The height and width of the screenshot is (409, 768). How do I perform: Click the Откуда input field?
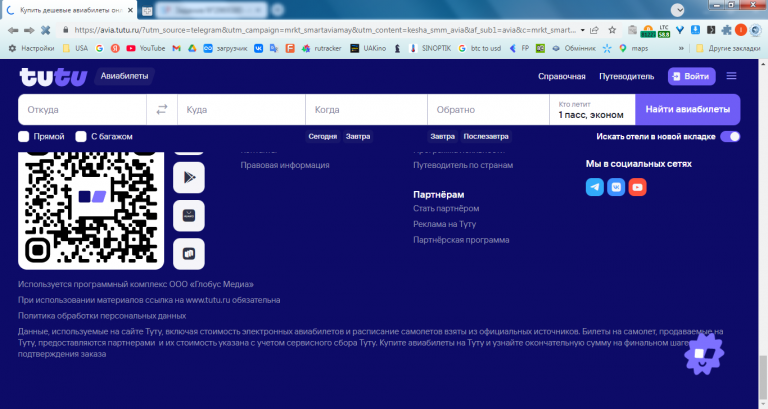[82, 110]
